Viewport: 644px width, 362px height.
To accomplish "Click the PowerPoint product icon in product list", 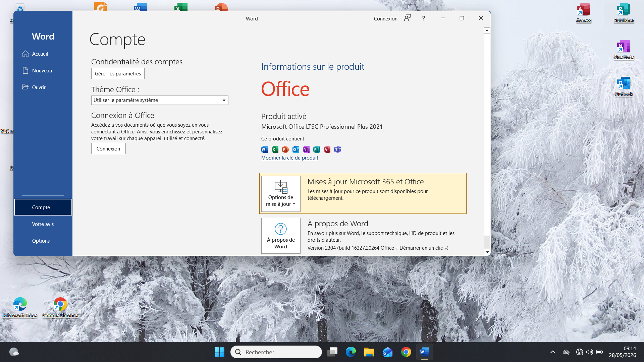I will 285,149.
